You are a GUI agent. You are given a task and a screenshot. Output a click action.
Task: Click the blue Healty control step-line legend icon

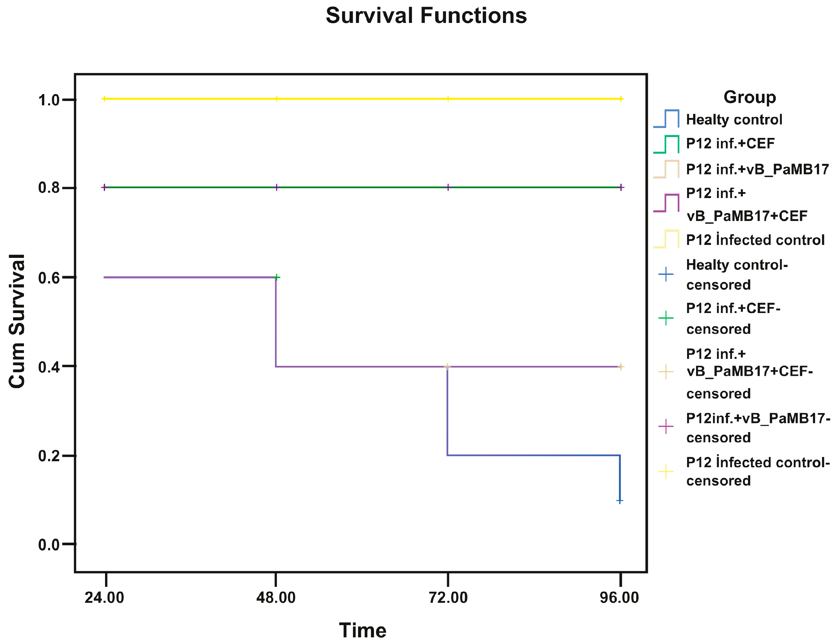[x=666, y=119]
